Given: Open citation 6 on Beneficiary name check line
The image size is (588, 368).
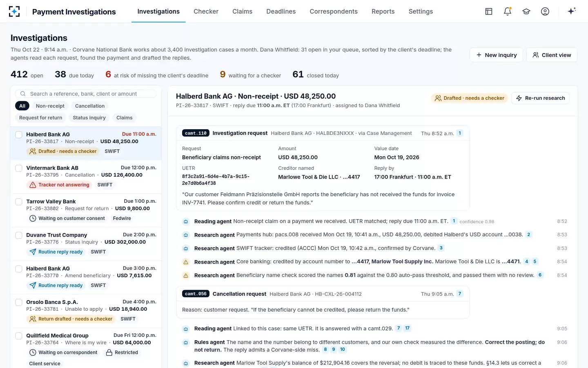Looking at the screenshot, I should coord(540,275).
